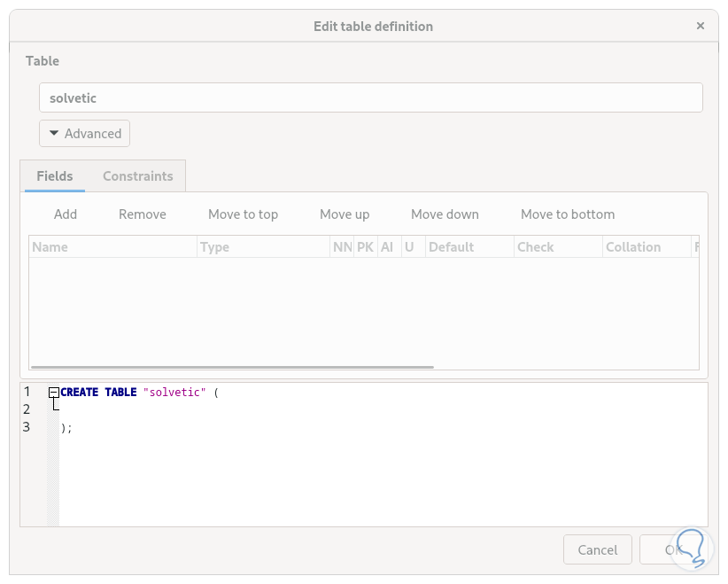
Task: Click the horizontal scrollbar under fields list
Action: [232, 366]
